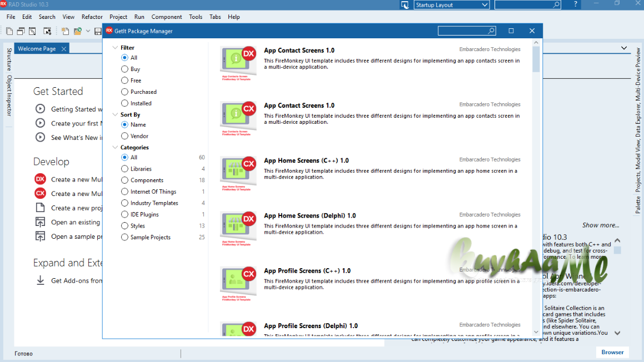Click the App Home Screens (C++) thumbnail

pos(238,173)
